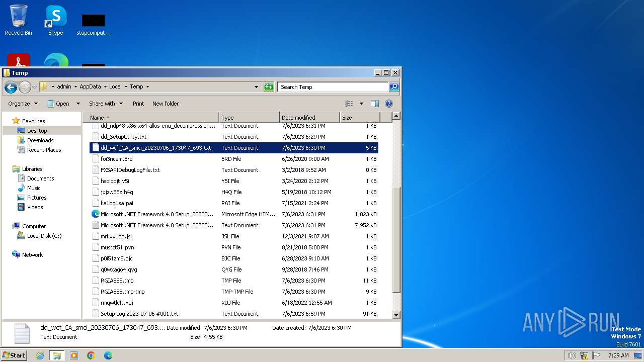Open Skype desktop shortcut
This screenshot has width=644, height=362.
click(55, 20)
